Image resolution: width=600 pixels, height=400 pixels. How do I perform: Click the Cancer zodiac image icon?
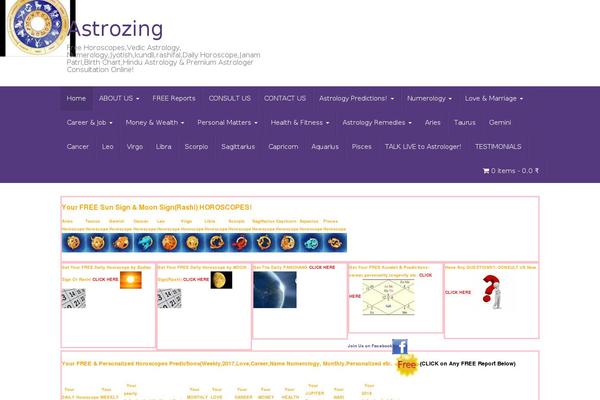pyautogui.click(x=145, y=242)
